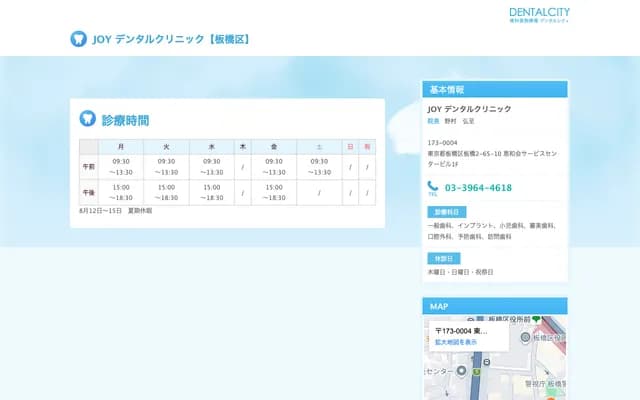Click Saturday afternoon closed slash cell

click(x=319, y=193)
